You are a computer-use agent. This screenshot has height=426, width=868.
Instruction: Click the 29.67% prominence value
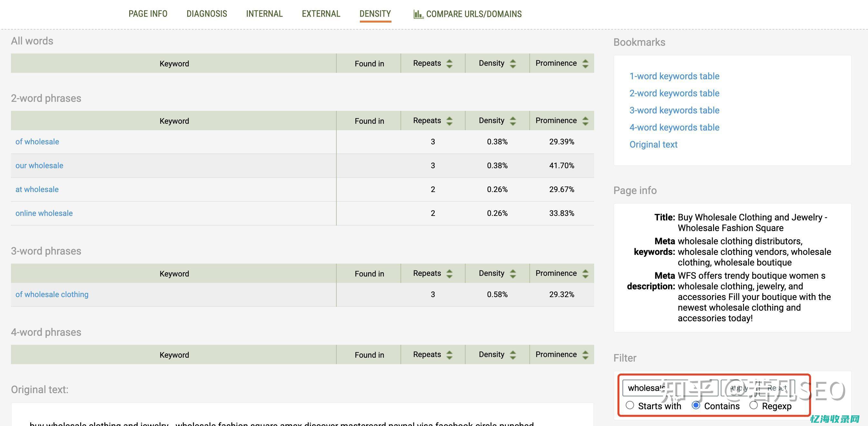562,189
